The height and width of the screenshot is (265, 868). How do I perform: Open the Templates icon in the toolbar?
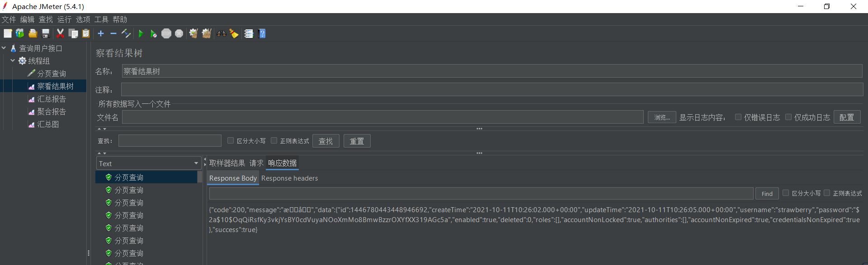click(20, 33)
